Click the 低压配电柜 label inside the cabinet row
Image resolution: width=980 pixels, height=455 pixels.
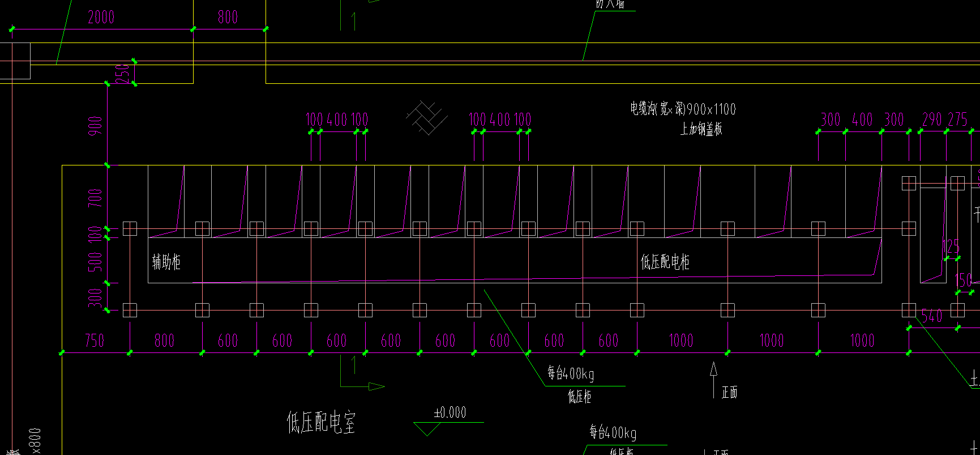point(665,262)
